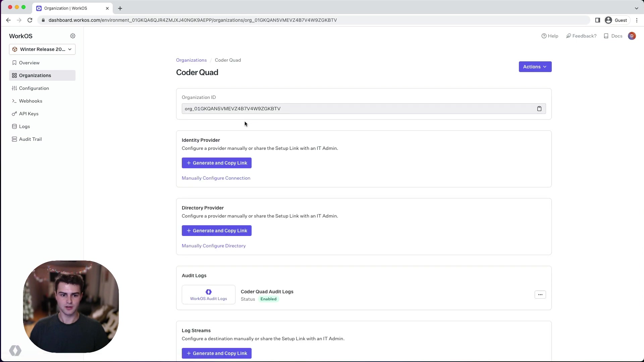Expand the browser toolbar chevron
The width and height of the screenshot is (644, 362).
(636, 8)
